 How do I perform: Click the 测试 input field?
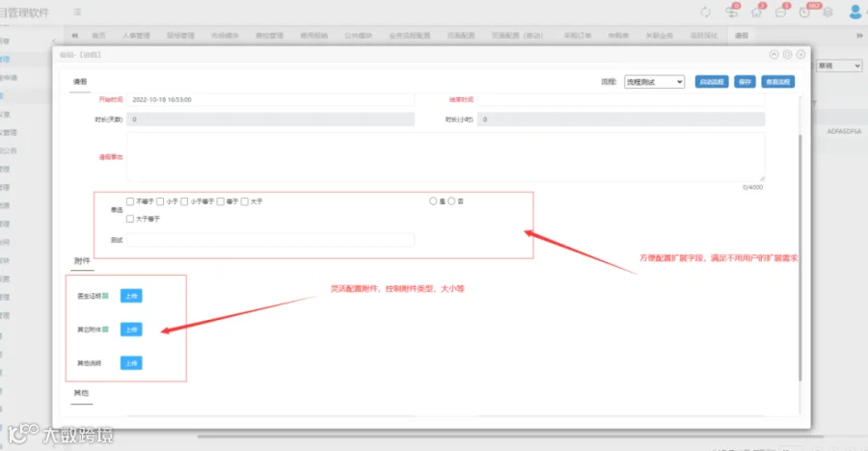[270, 240]
